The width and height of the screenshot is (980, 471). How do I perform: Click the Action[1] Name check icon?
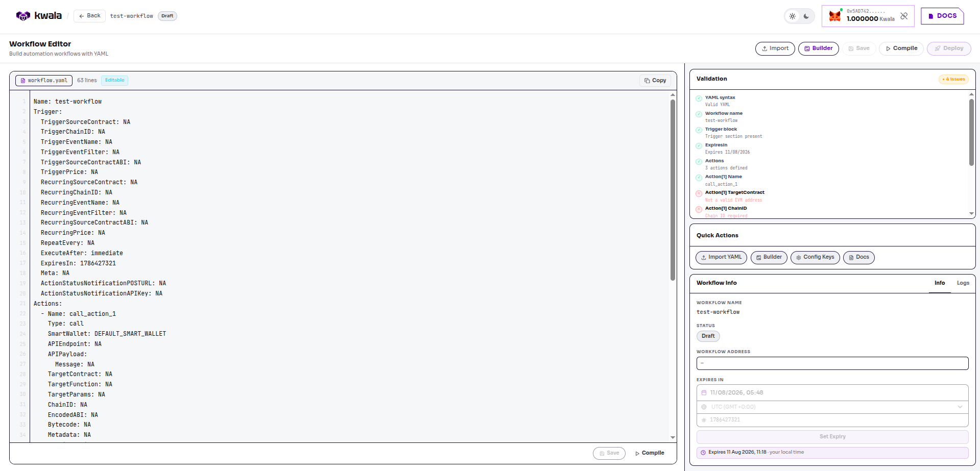pyautogui.click(x=699, y=178)
